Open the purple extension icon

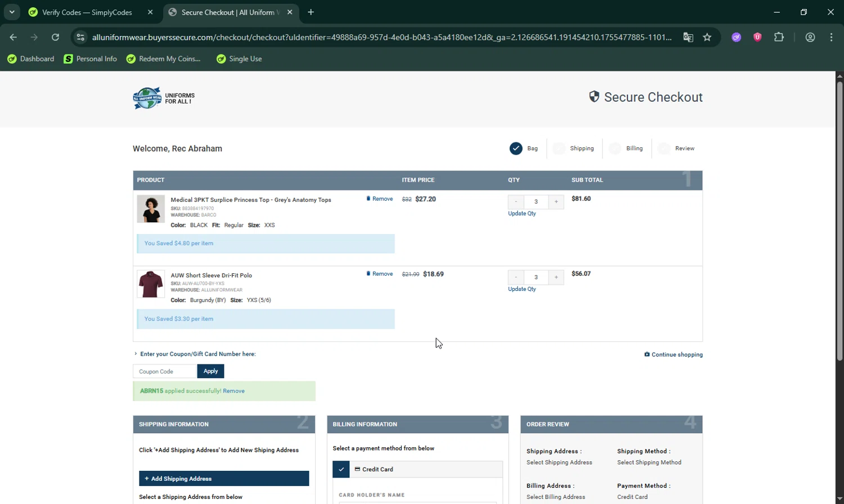click(x=736, y=37)
